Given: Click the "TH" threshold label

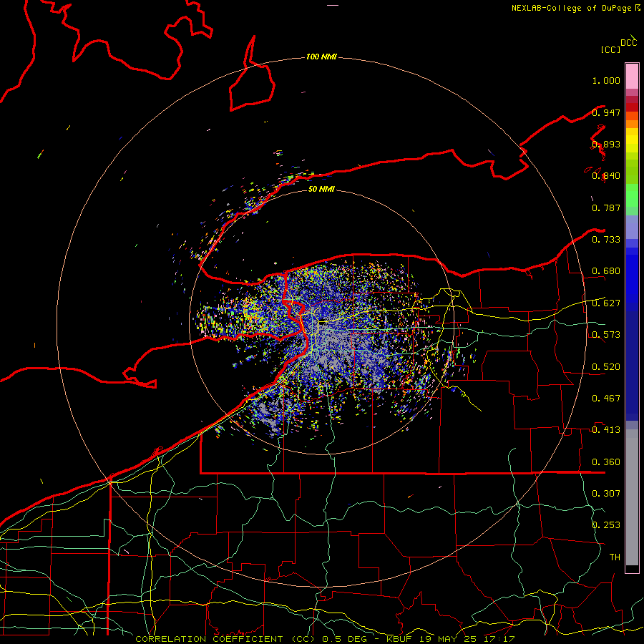Looking at the screenshot, I should [615, 557].
